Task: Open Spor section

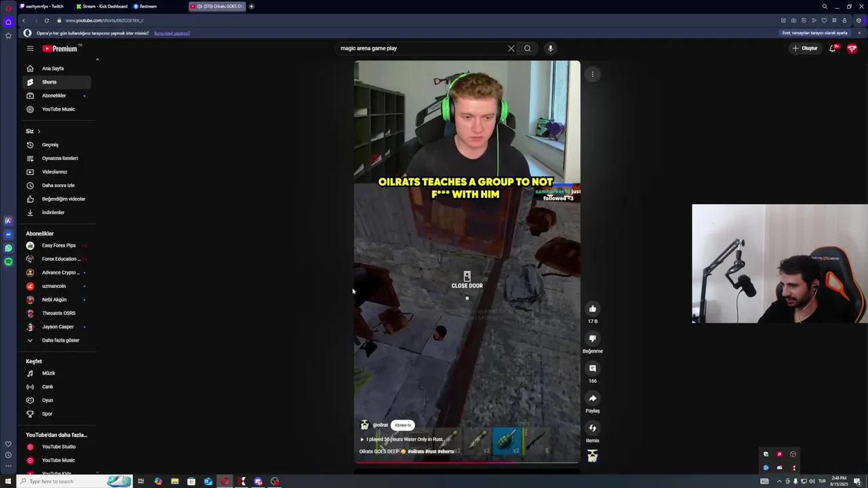Action: click(57, 413)
